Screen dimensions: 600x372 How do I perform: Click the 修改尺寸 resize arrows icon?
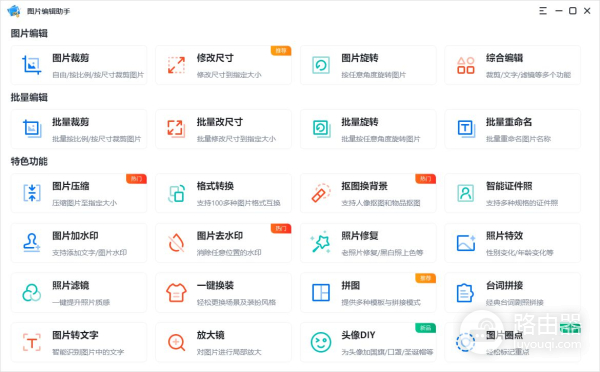176,65
